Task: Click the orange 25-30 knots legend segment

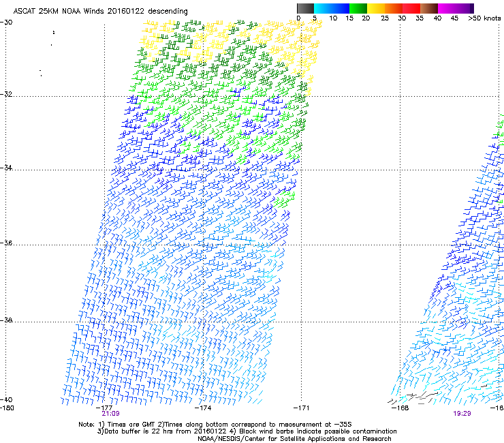Action: point(394,8)
